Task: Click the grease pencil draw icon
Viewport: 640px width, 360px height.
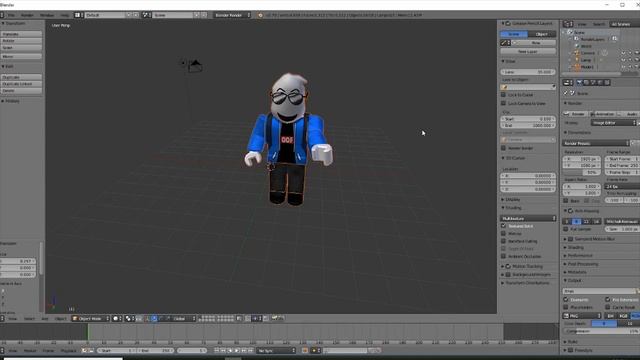Action: pyautogui.click(x=504, y=43)
